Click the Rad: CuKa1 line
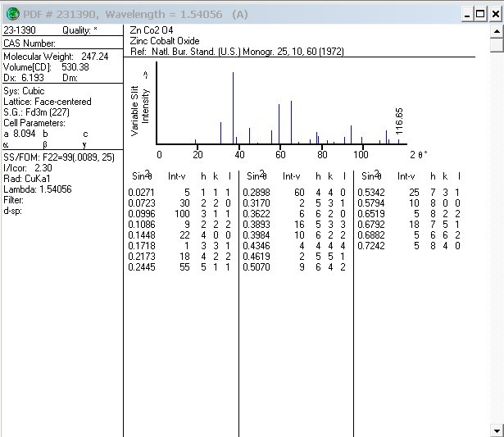The width and height of the screenshot is (504, 437). pyautogui.click(x=27, y=179)
